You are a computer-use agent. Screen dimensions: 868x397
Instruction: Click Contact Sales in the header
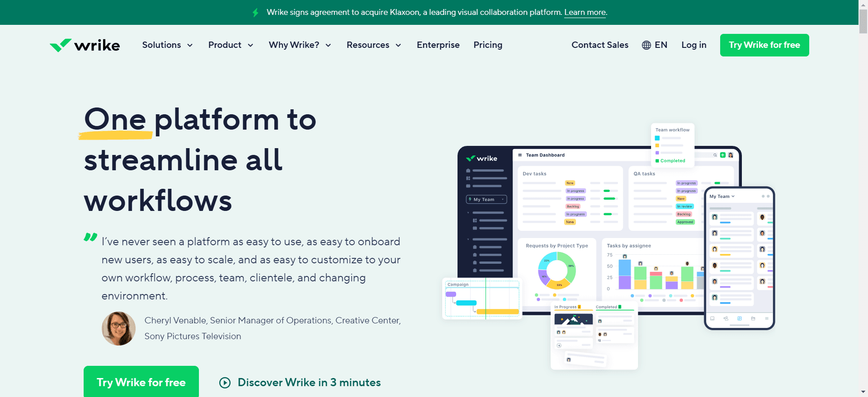[x=600, y=45]
